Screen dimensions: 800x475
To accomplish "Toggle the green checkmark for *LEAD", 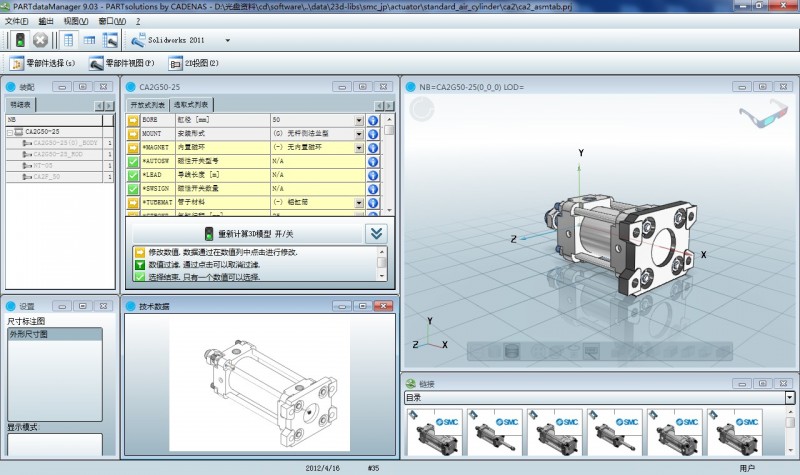I will click(133, 174).
